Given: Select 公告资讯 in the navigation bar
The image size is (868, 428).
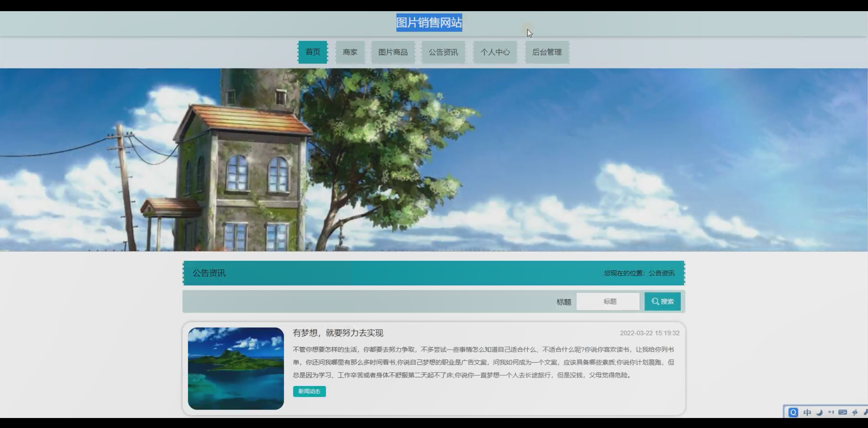Looking at the screenshot, I should pos(443,52).
